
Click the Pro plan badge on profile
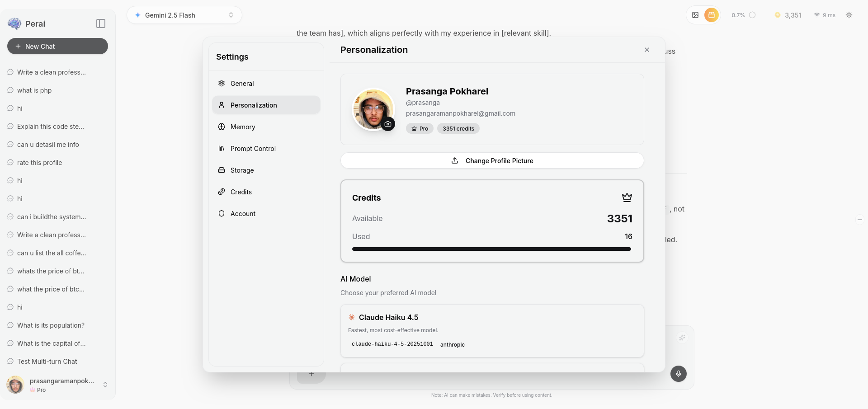(420, 128)
